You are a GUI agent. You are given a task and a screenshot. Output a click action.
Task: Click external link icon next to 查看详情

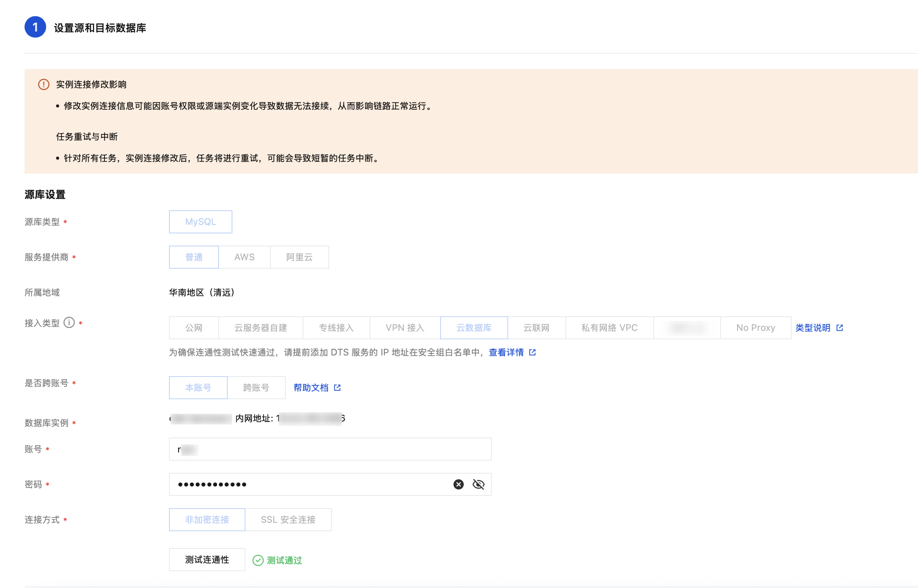[x=532, y=352]
